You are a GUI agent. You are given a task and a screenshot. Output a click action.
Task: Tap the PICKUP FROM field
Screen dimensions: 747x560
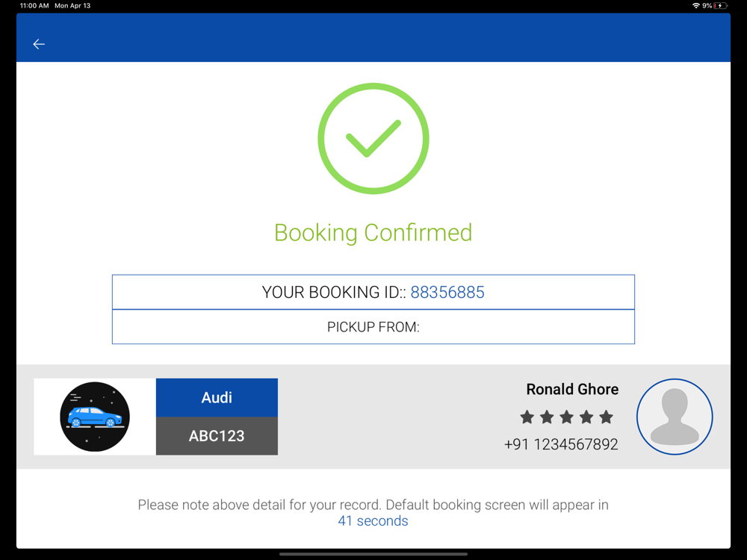pos(373,327)
